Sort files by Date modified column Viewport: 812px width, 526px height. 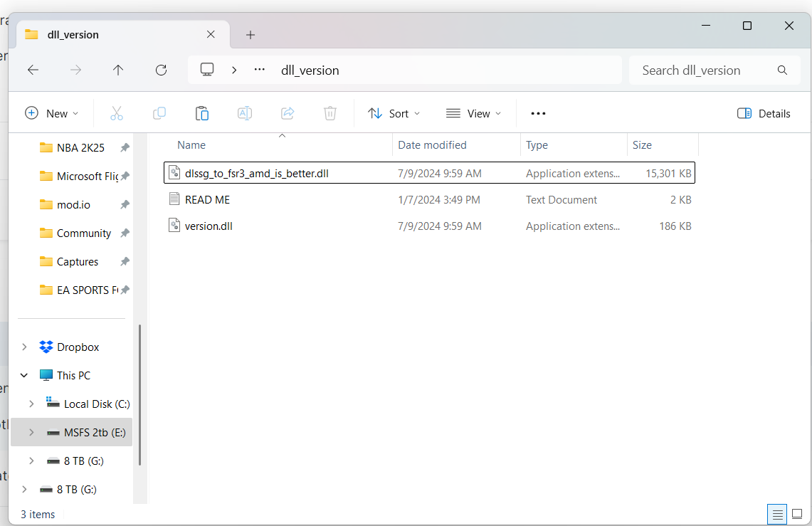[x=432, y=145]
